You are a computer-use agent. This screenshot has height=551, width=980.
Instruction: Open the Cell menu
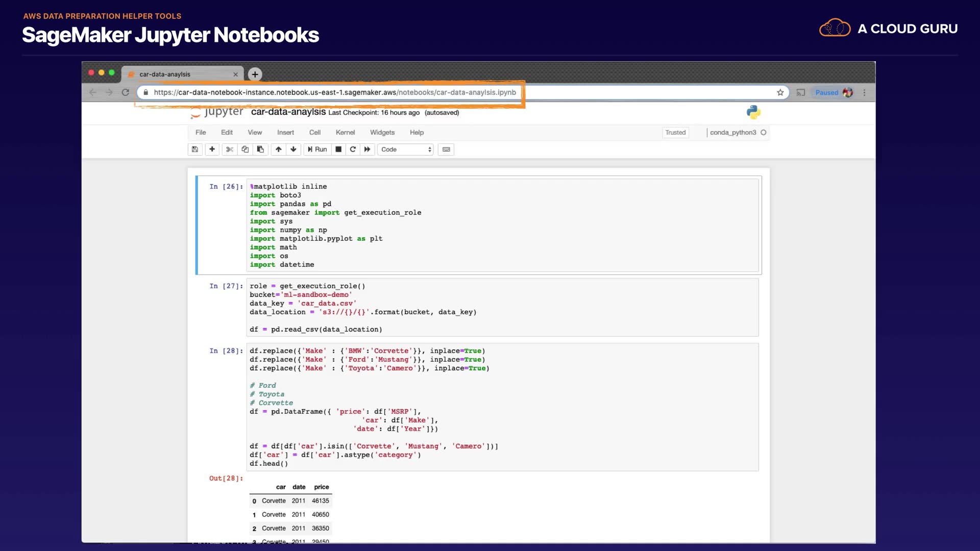click(314, 133)
